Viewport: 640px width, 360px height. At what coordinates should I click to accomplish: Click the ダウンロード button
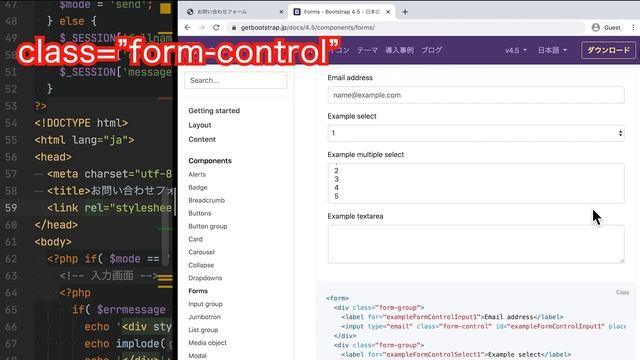tap(608, 50)
